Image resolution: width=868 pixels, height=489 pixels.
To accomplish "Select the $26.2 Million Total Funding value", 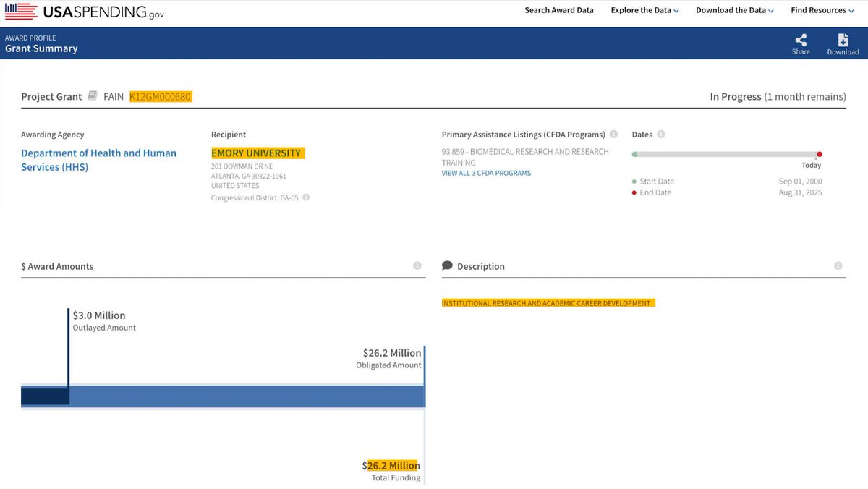I will click(391, 465).
